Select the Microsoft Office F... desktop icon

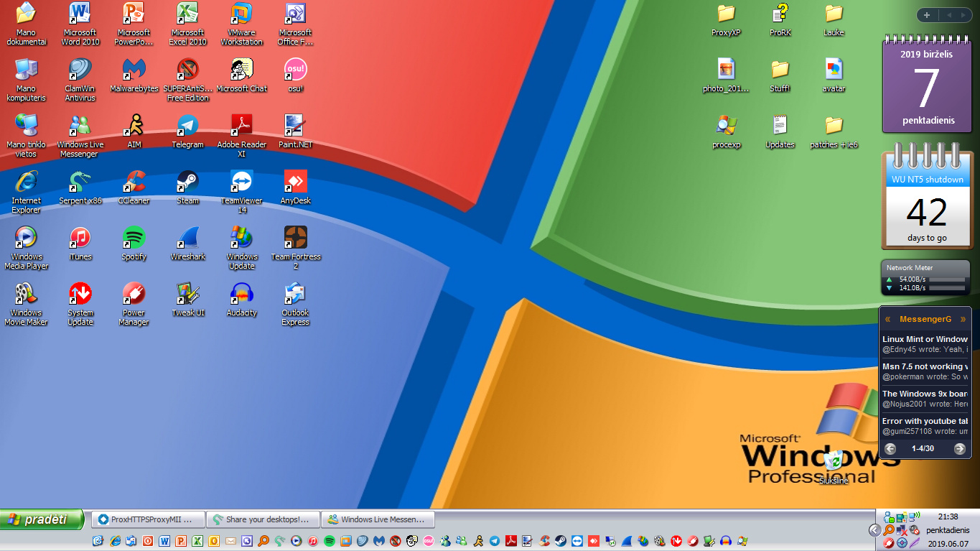(295, 24)
